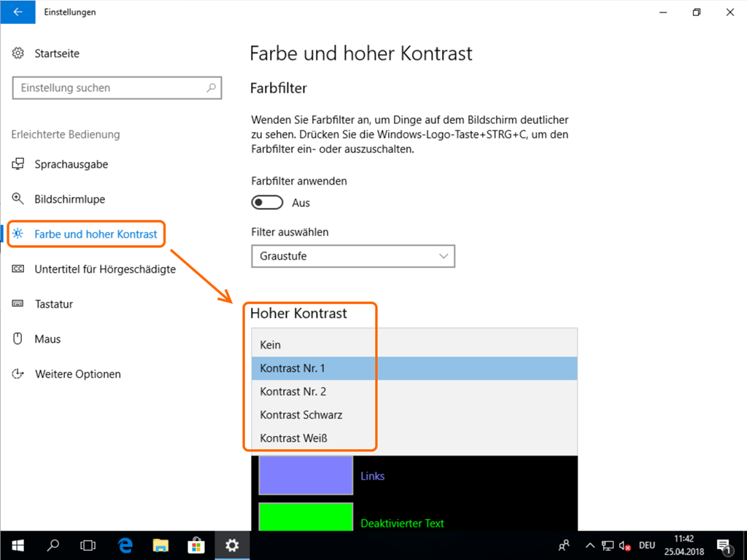Viewport: 747px width, 560px height.
Task: Launch Microsoft Store from the taskbar
Action: click(x=196, y=545)
